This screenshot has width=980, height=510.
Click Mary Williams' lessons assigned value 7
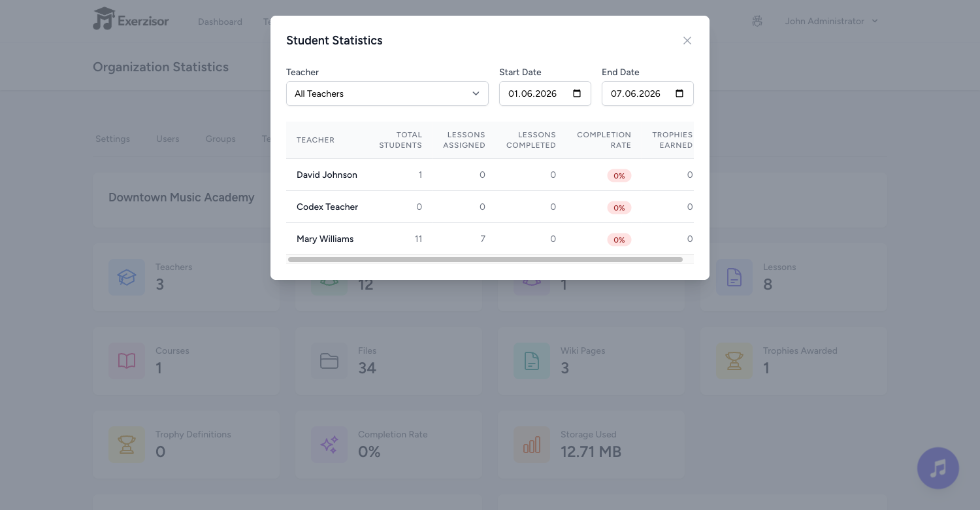[483, 239]
